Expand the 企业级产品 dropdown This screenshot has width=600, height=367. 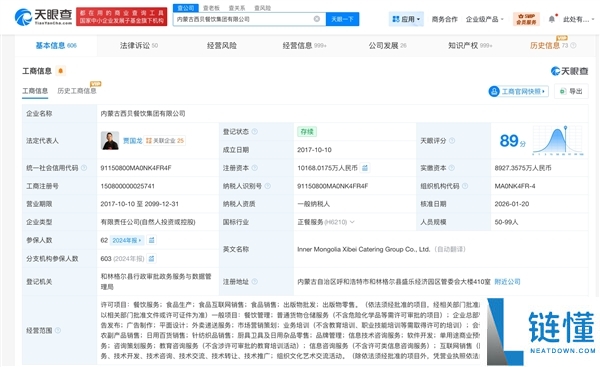(485, 19)
